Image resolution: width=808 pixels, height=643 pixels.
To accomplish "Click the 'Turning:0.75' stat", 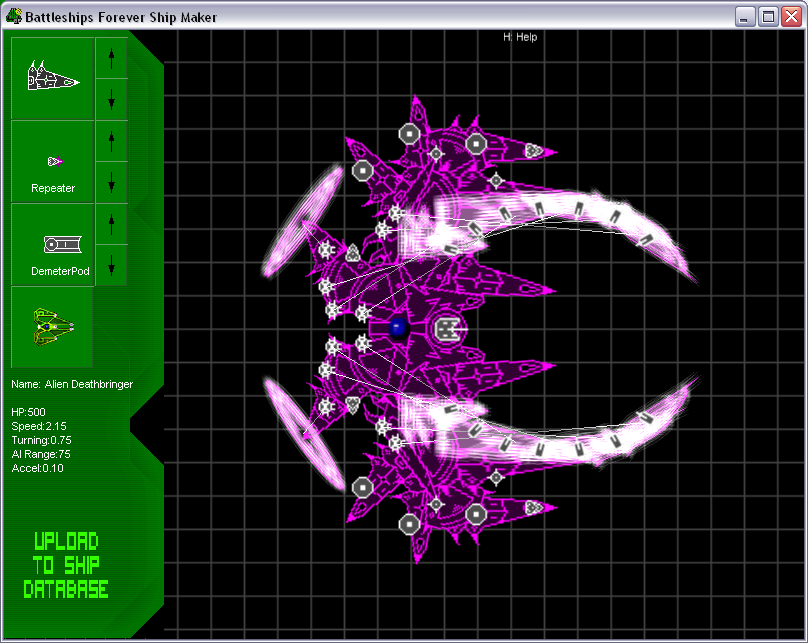I will pyautogui.click(x=41, y=440).
